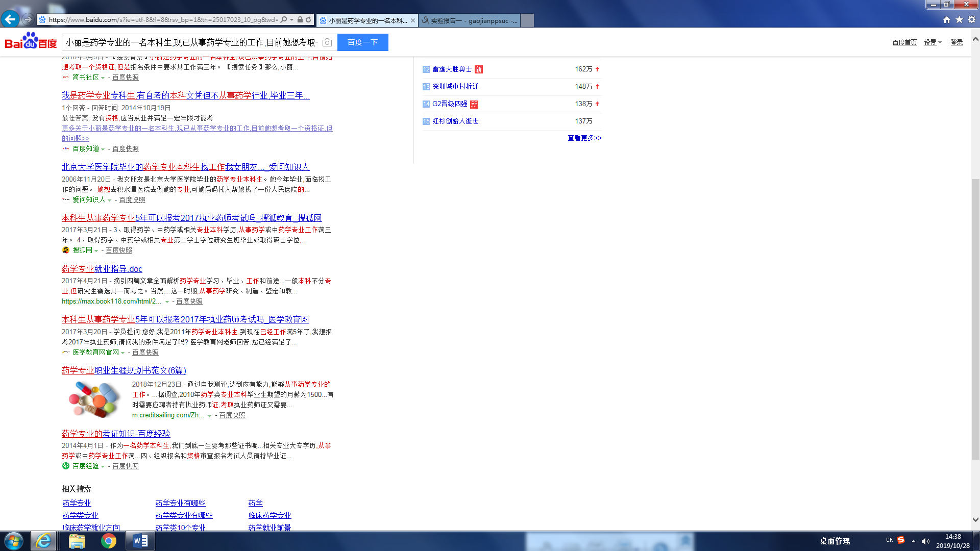Image resolution: width=980 pixels, height=551 pixels.
Task: Click the camera image-search icon
Action: pos(327,42)
